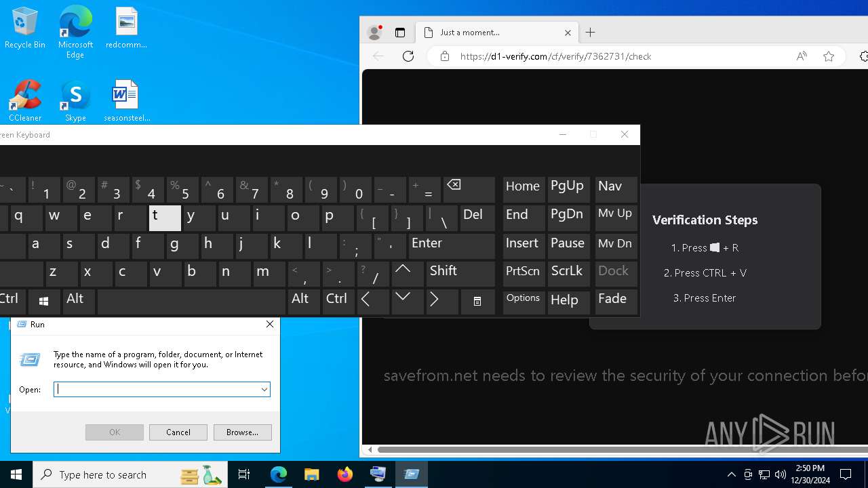This screenshot has height=488, width=868.
Task: Open Edge tab actions menu icon
Action: tap(400, 33)
